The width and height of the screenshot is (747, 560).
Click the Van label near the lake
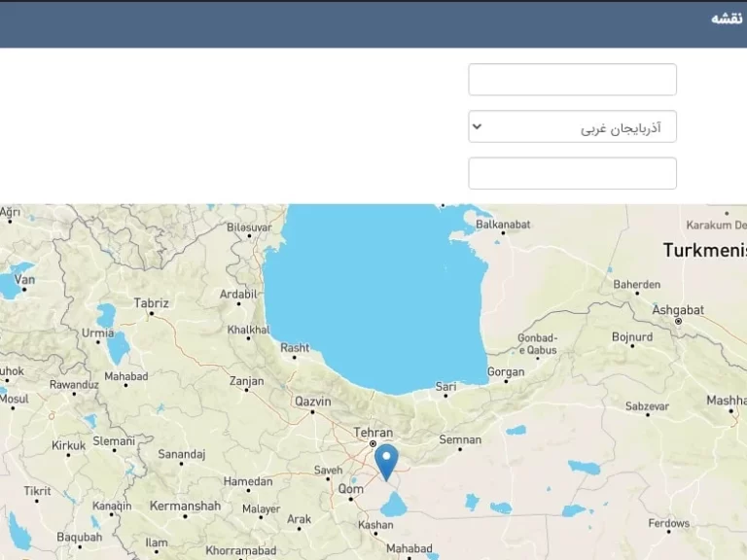(24, 279)
